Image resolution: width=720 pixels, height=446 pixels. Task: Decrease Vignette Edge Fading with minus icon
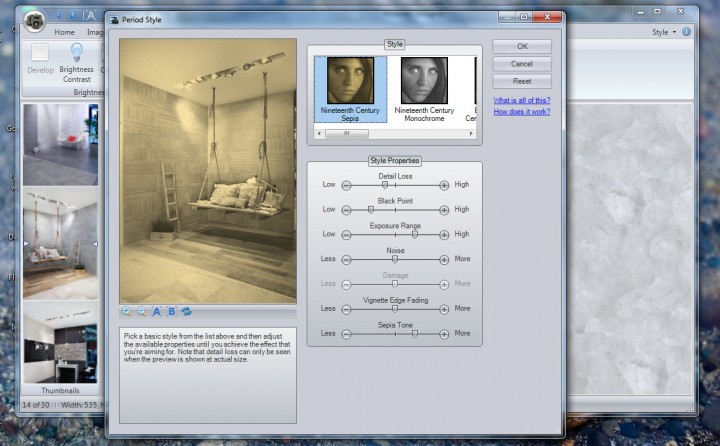coord(346,310)
